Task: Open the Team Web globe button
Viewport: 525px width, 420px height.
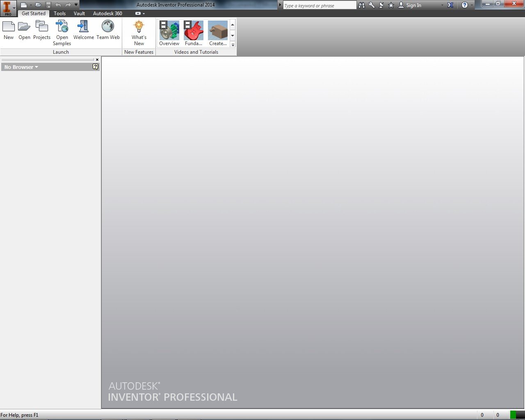Action: click(x=108, y=30)
